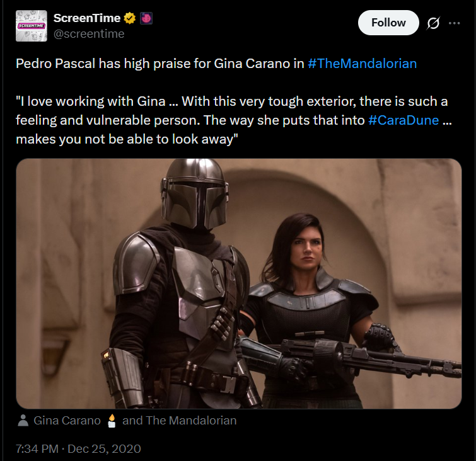The height and width of the screenshot is (461, 476).
Task: Open the #TheMandalorian hashtag
Action: click(x=362, y=64)
